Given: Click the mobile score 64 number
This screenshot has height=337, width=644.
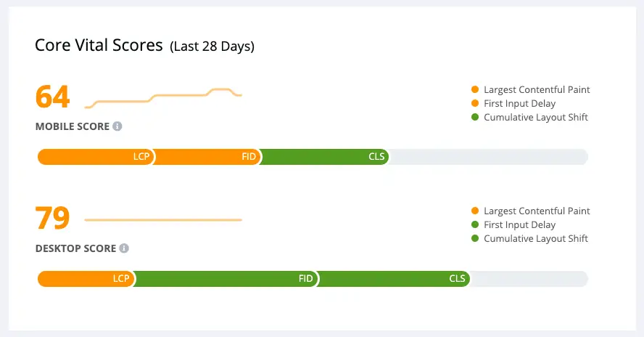Looking at the screenshot, I should coord(52,97).
